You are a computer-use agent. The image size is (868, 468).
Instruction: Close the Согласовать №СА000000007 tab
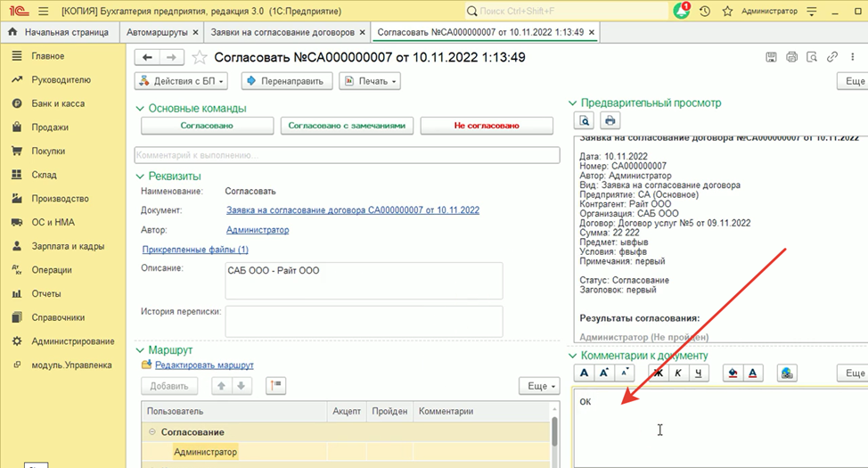[x=592, y=32]
